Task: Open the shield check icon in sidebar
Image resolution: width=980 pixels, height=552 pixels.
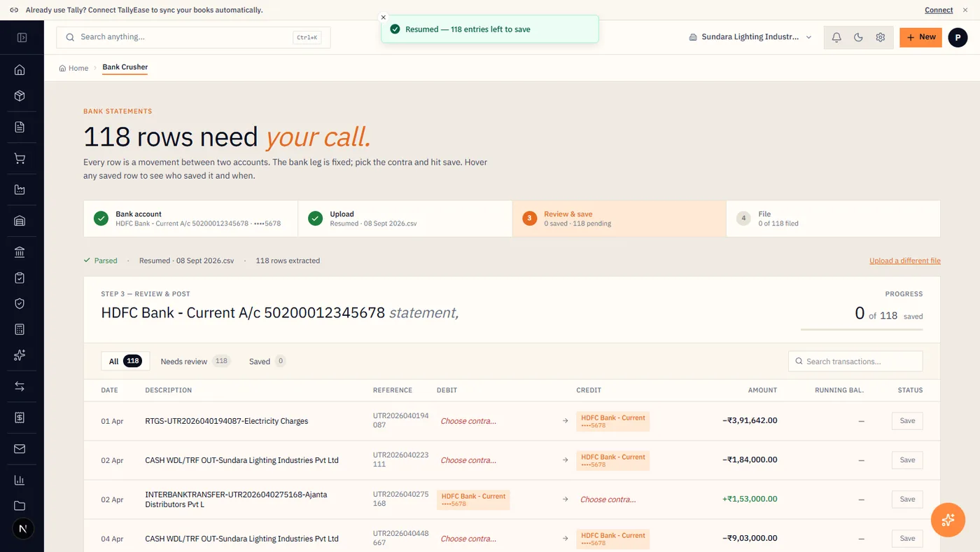Action: pos(20,303)
